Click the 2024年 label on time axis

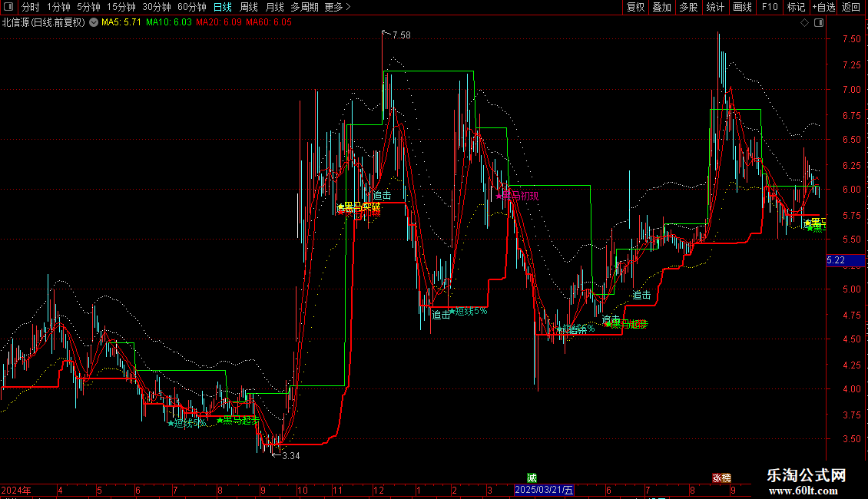pos(16,490)
